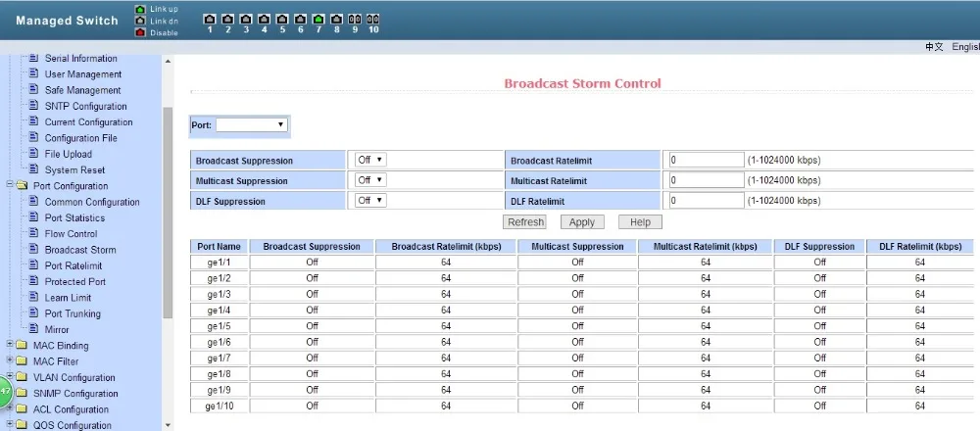Click the Mirror page icon

pos(33,329)
